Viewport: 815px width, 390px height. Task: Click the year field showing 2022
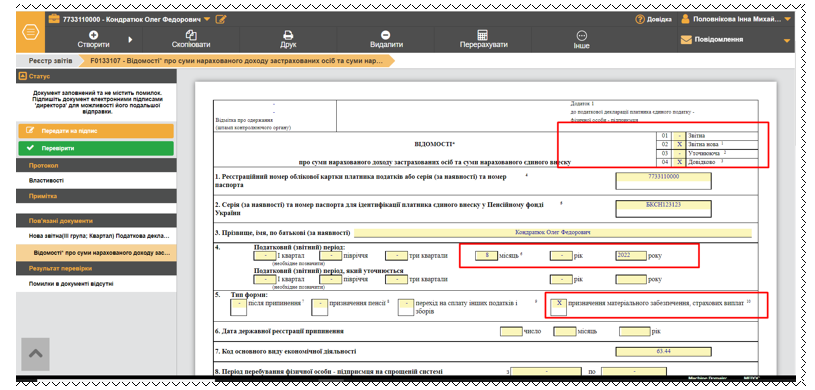(631, 256)
